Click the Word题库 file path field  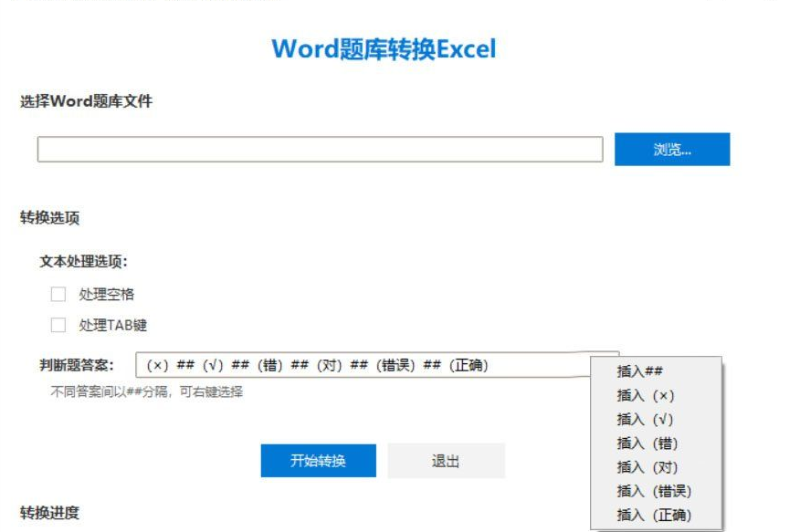tap(320, 150)
